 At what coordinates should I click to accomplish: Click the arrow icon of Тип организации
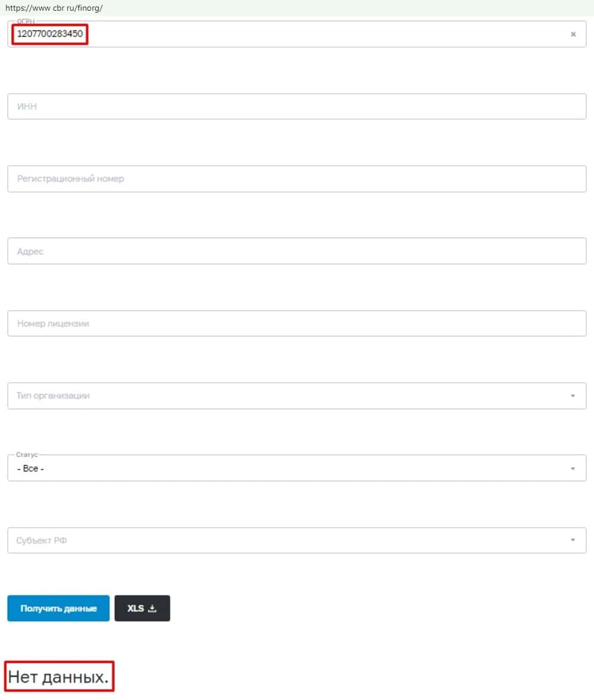[573, 396]
